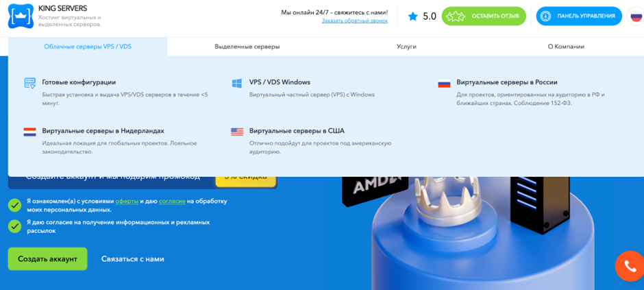Open the Услуги menu
The height and width of the screenshot is (290, 644).
click(x=406, y=47)
